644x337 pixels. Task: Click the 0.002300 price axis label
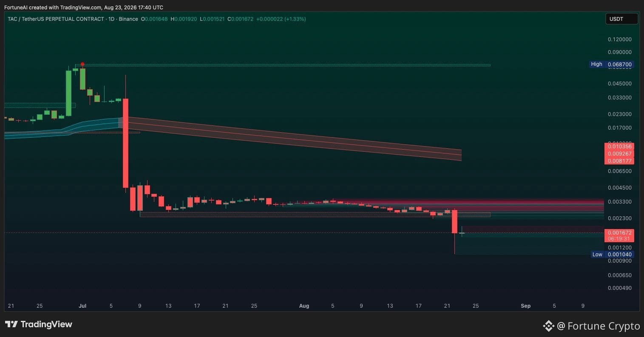point(620,218)
